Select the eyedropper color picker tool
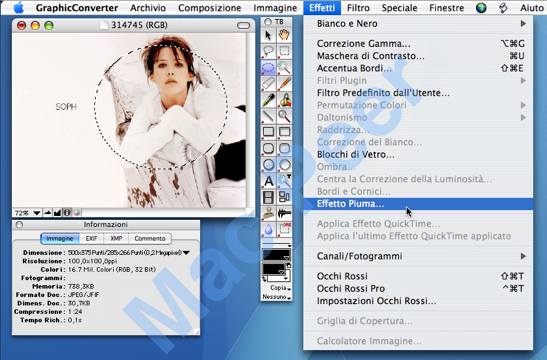 coord(268,100)
